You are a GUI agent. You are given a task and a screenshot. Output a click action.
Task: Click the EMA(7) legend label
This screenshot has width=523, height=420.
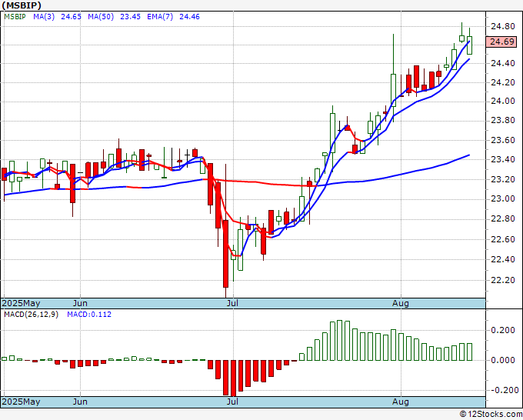coord(160,17)
